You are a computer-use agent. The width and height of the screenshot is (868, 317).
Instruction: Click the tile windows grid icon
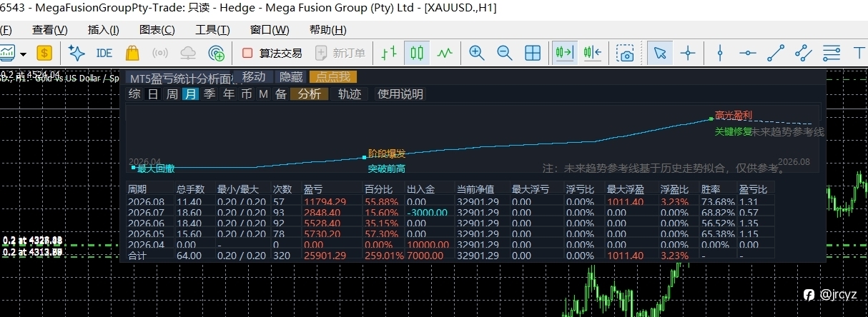[533, 53]
